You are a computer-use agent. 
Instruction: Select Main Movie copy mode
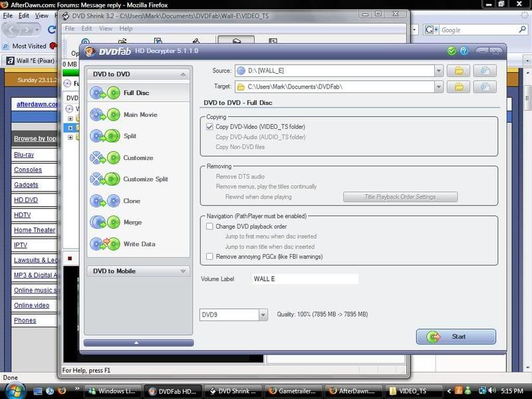(138, 114)
